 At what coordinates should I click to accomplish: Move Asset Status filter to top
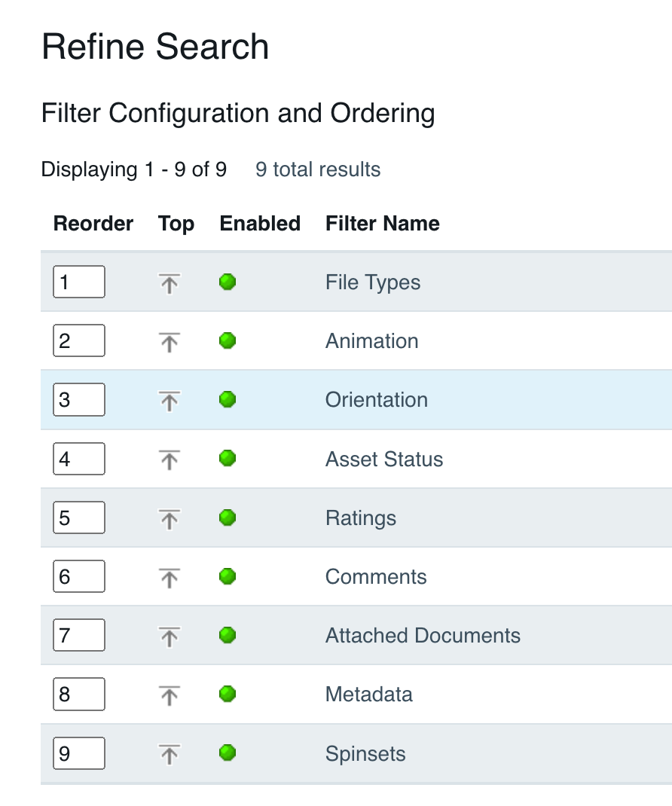click(170, 458)
